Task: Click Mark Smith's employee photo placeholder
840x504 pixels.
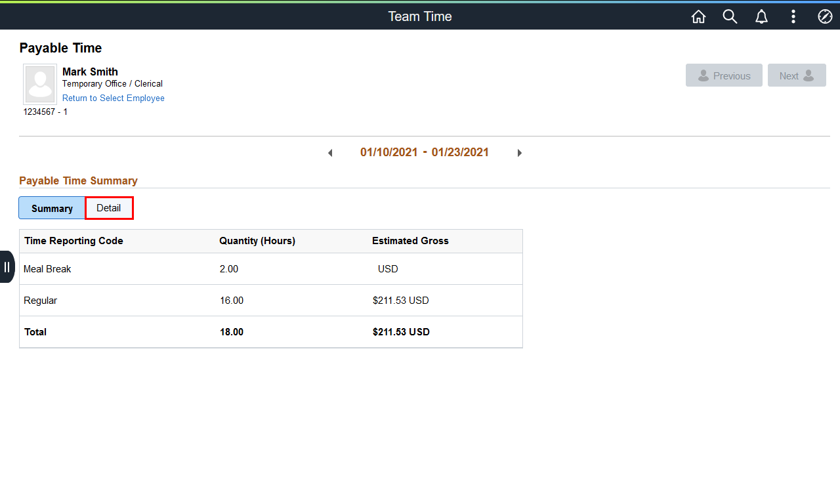Action: click(40, 84)
